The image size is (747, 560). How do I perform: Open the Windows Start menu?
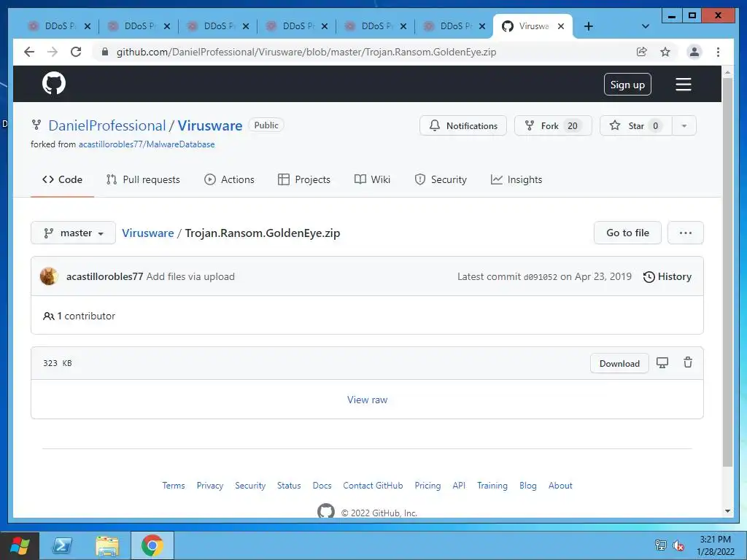20,545
